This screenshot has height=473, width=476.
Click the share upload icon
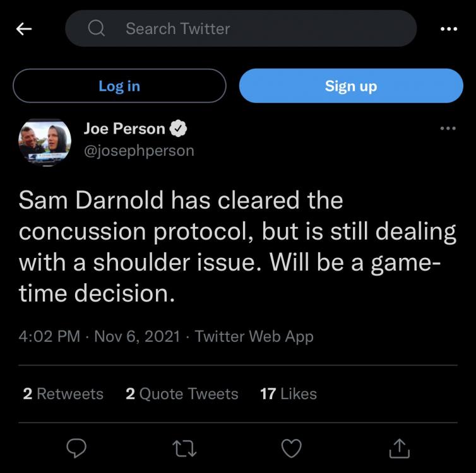point(399,448)
